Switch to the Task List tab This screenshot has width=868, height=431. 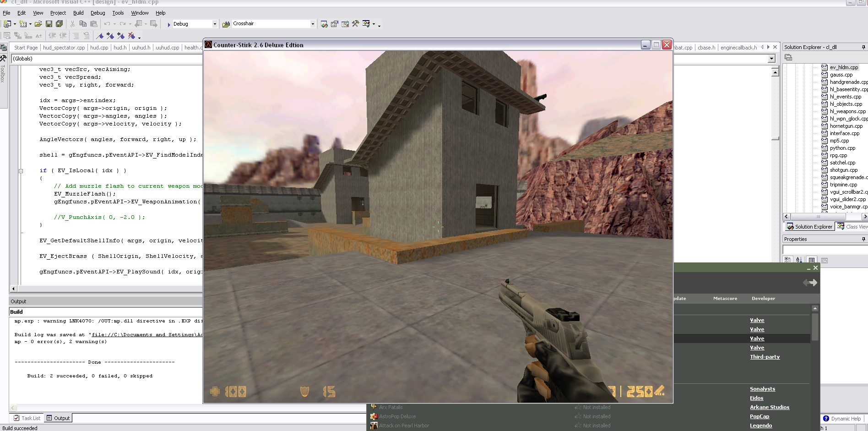click(27, 418)
